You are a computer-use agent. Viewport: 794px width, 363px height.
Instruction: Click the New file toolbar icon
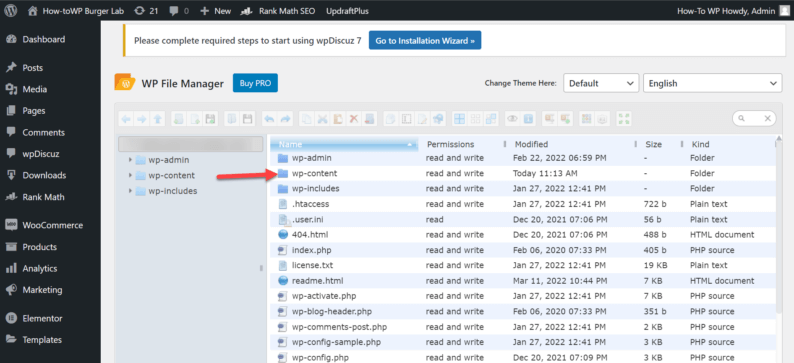194,119
